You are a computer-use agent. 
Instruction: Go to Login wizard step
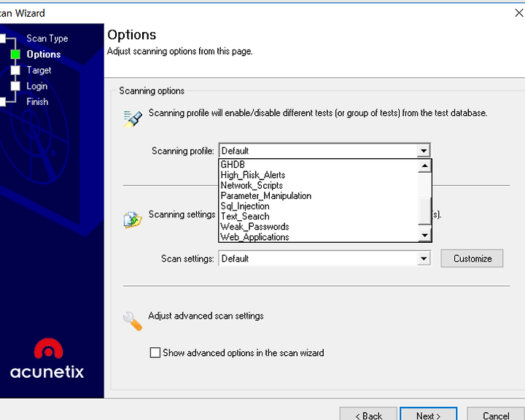click(x=37, y=86)
